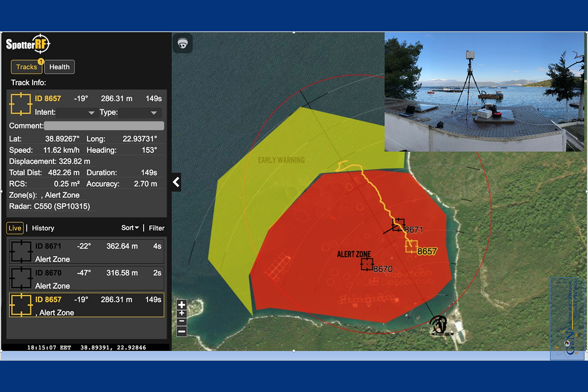Select the yellow 8657 track marker on the map
Screen dimensions: 588x392
(x=412, y=246)
